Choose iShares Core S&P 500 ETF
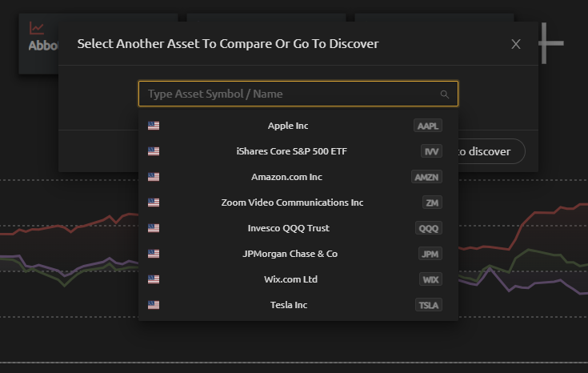The image size is (588, 373). tap(291, 151)
